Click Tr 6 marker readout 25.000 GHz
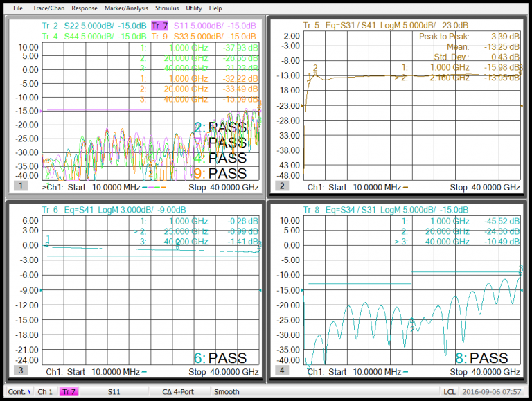The height and width of the screenshot is (401, 532). click(186, 232)
